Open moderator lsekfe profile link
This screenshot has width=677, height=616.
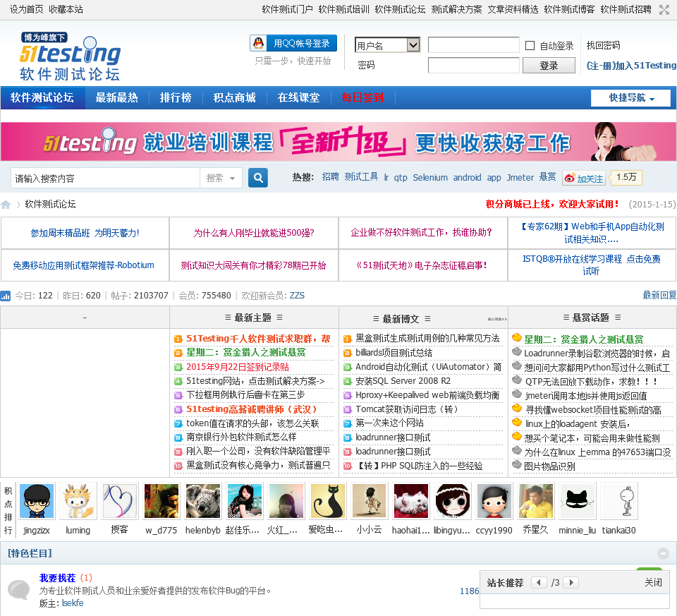(x=73, y=603)
